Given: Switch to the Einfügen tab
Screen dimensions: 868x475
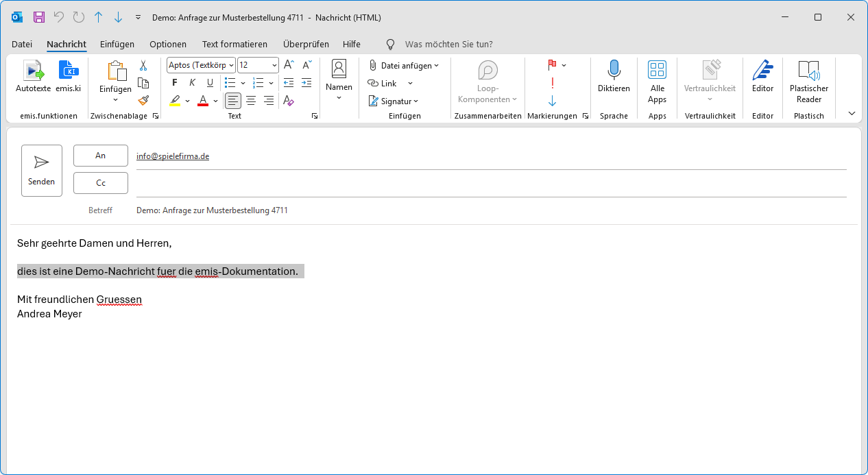Looking at the screenshot, I should coord(117,44).
